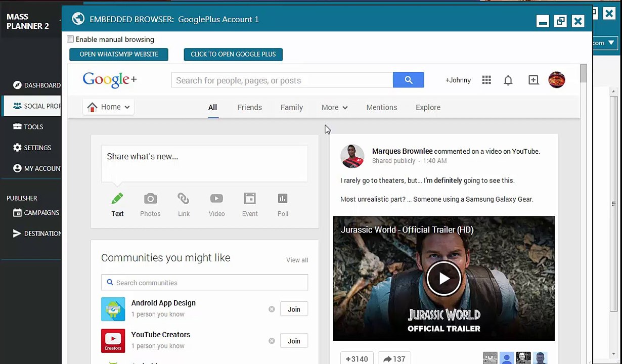Image resolution: width=622 pixels, height=364 pixels.
Task: Click the Google+ logo
Action: tap(109, 80)
